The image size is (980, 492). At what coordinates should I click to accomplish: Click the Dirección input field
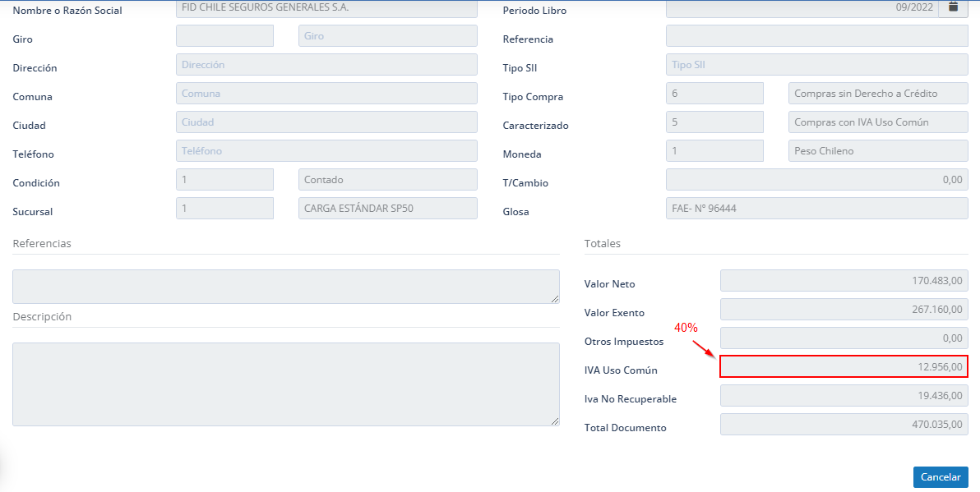[x=326, y=65]
